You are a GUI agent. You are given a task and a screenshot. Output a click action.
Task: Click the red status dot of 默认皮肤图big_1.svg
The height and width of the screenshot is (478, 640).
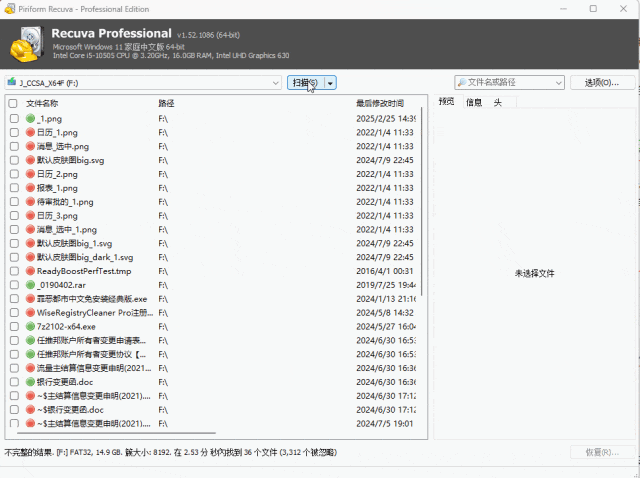[x=30, y=243]
